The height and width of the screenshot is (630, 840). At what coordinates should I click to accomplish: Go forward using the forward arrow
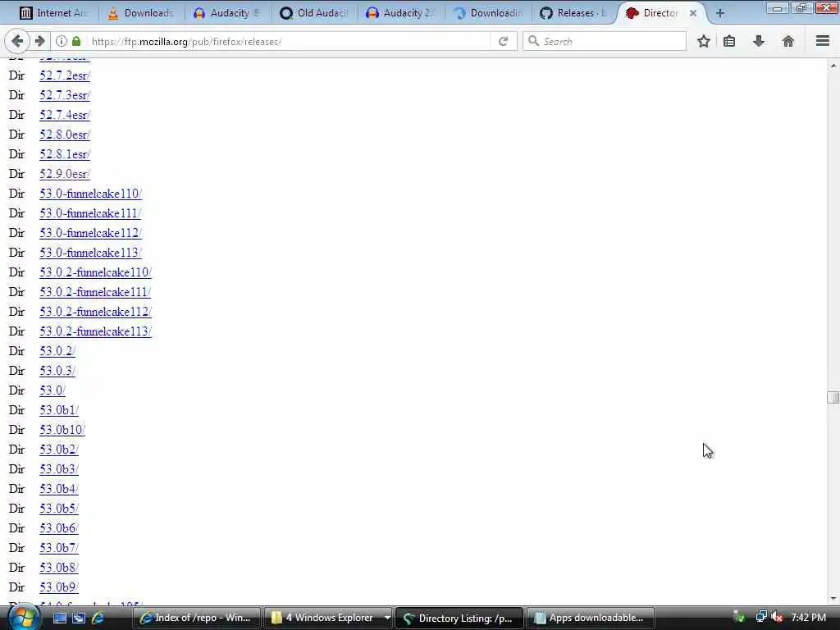click(x=39, y=41)
